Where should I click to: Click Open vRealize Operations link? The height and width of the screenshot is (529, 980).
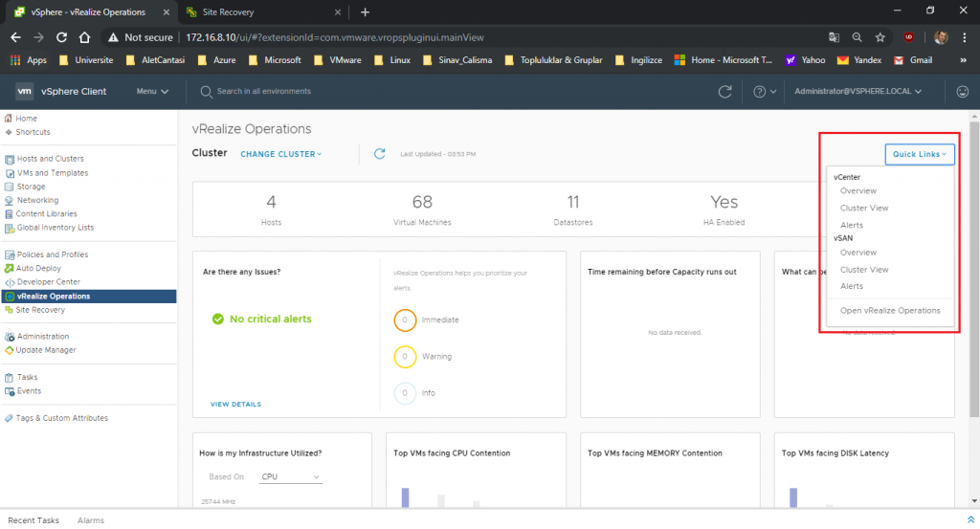tap(890, 311)
